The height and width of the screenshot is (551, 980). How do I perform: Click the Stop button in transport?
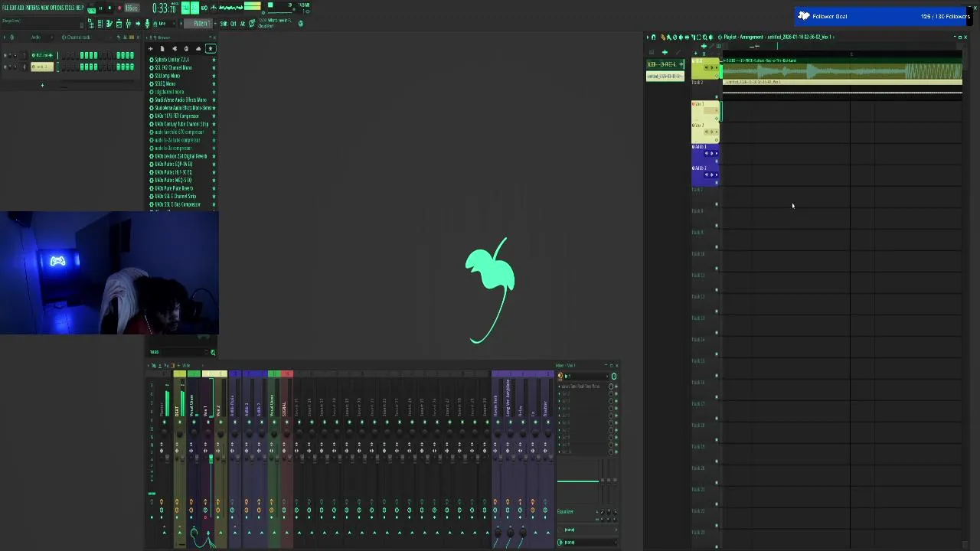(109, 8)
